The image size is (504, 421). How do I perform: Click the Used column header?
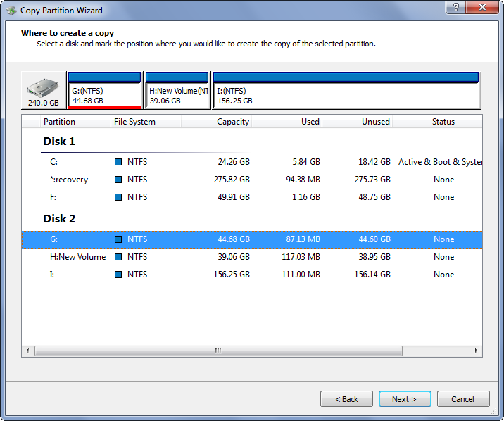coord(287,122)
